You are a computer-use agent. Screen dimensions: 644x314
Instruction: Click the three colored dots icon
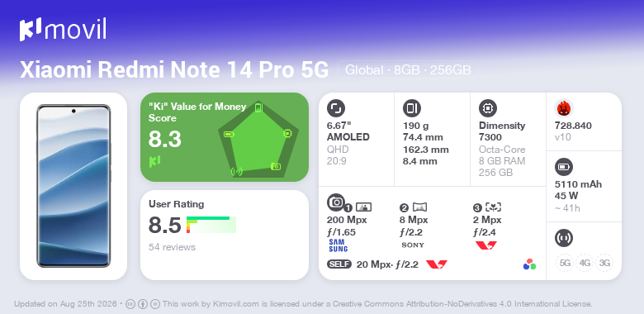[529, 264]
